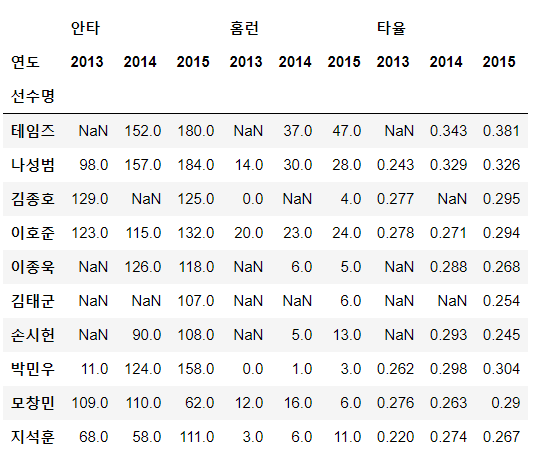Select the 모창민 row label
541x462 pixels.
[33, 403]
